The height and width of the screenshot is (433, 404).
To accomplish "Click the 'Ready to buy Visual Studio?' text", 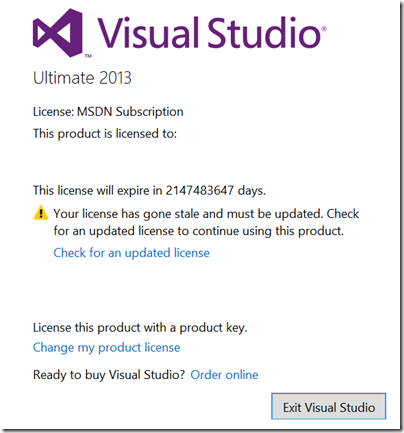I will pos(109,375).
